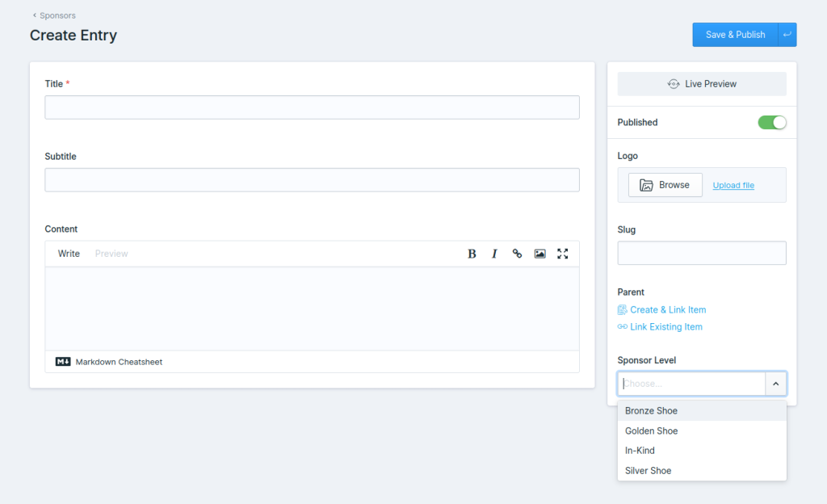Focus the Title input field
Viewport: 827px width, 504px height.
coord(312,107)
